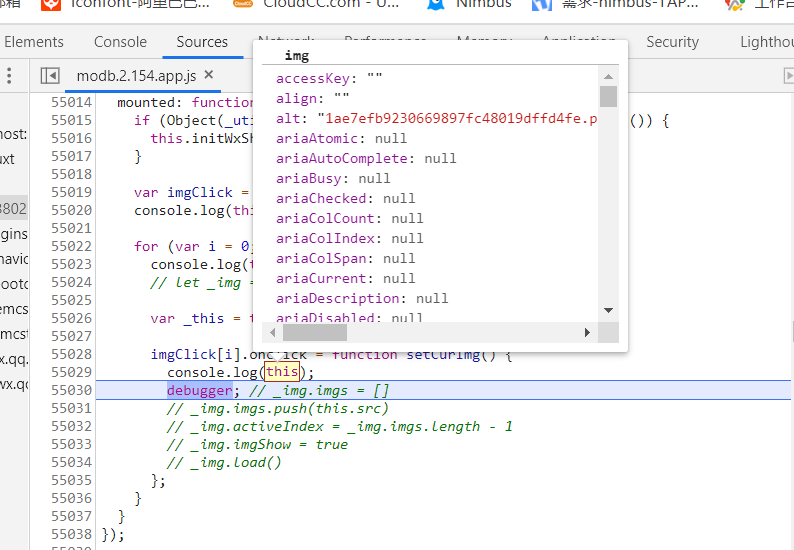Click the iconfont bookmark in bookmarks bar
Image resolution: width=794 pixels, height=550 pixels.
tap(125, 4)
